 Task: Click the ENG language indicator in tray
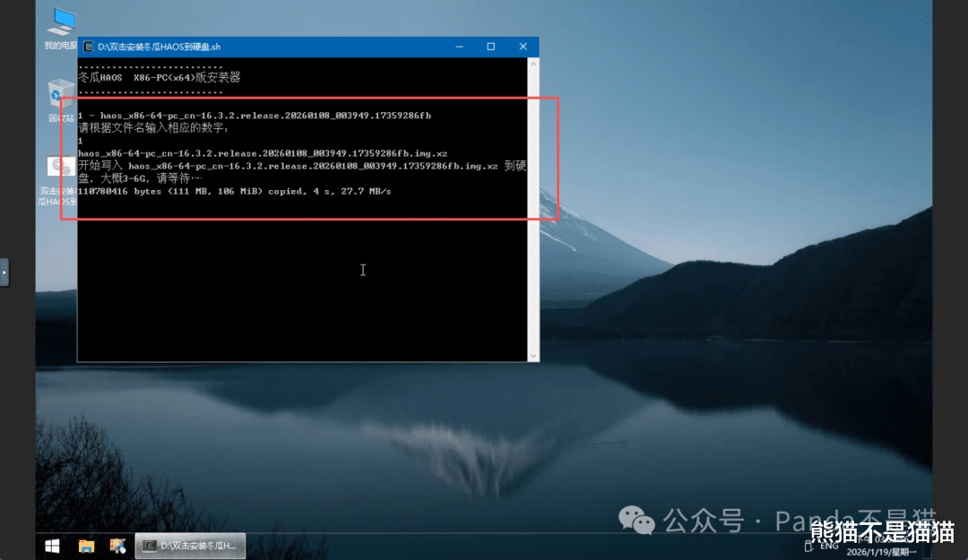click(x=829, y=546)
